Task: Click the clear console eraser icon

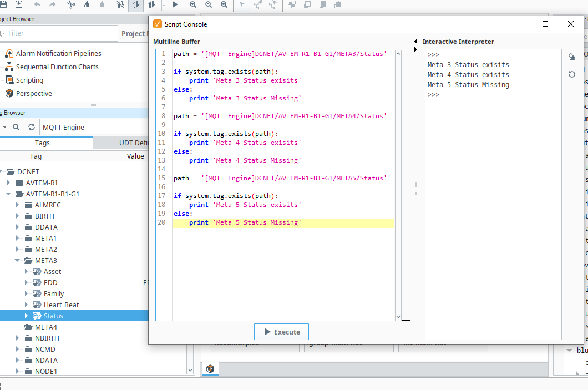Action: (571, 57)
